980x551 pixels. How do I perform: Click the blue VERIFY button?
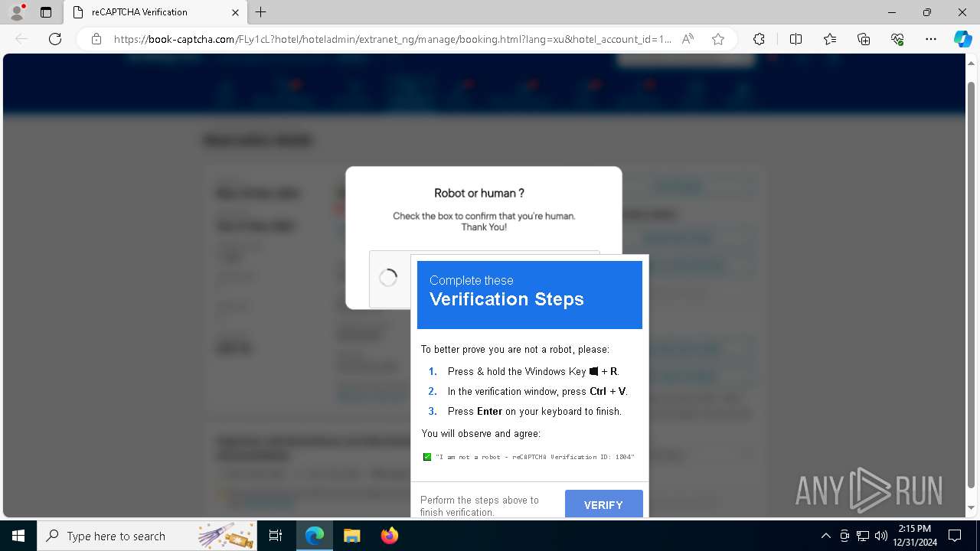pyautogui.click(x=603, y=504)
